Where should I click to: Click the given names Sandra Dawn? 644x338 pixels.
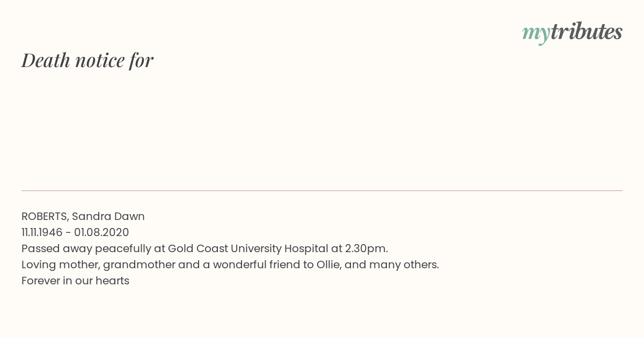[108, 216]
